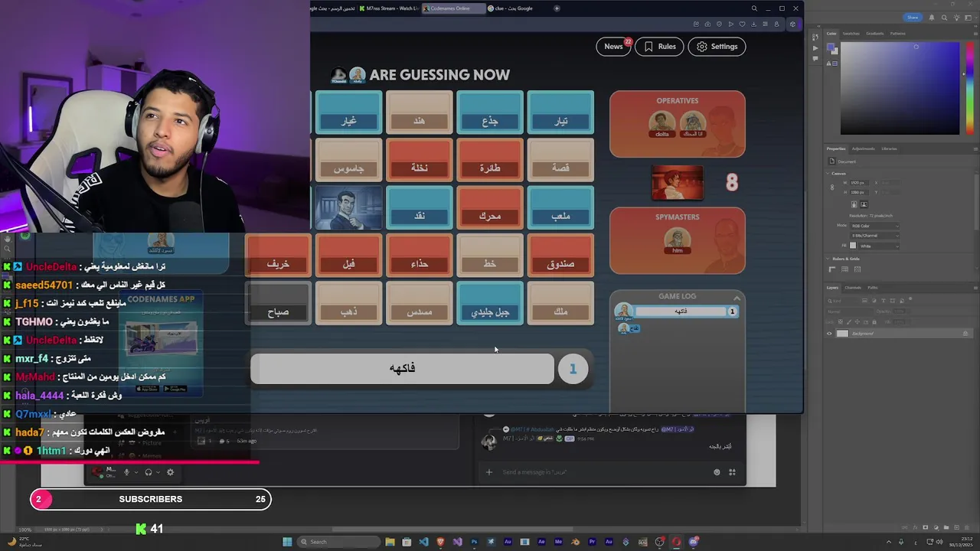
Task: Select the word card صباح
Action: tap(278, 304)
